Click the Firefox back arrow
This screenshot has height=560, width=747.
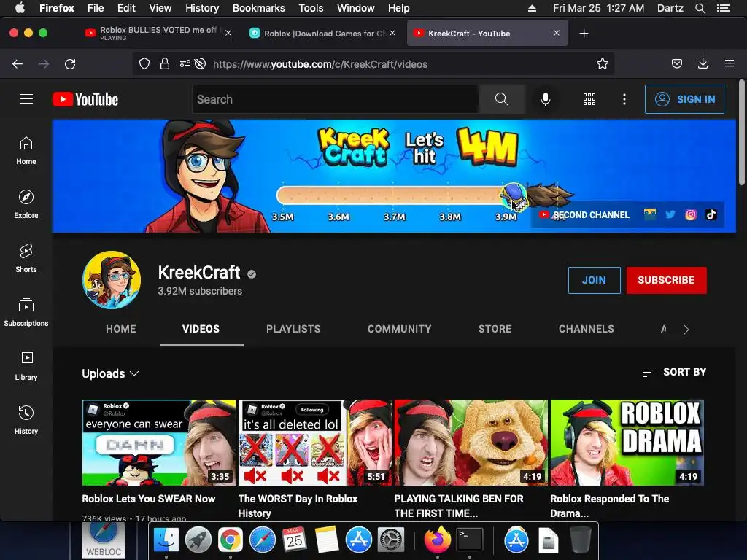pos(18,64)
